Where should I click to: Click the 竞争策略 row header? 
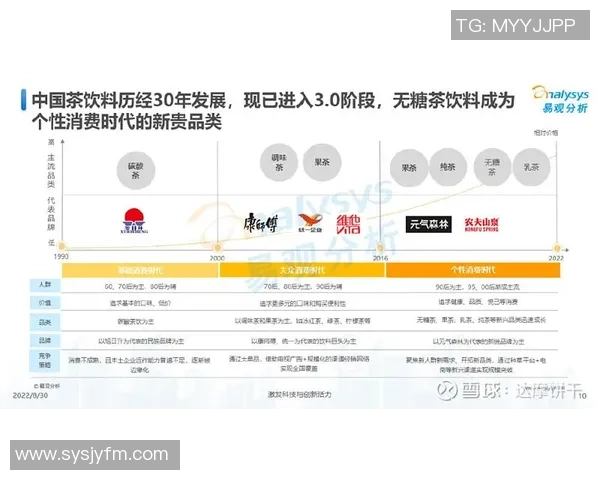coord(45,361)
